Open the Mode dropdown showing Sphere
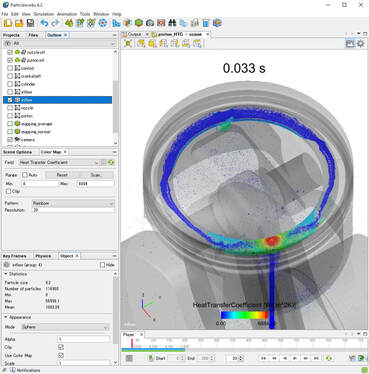 [x=65, y=327]
